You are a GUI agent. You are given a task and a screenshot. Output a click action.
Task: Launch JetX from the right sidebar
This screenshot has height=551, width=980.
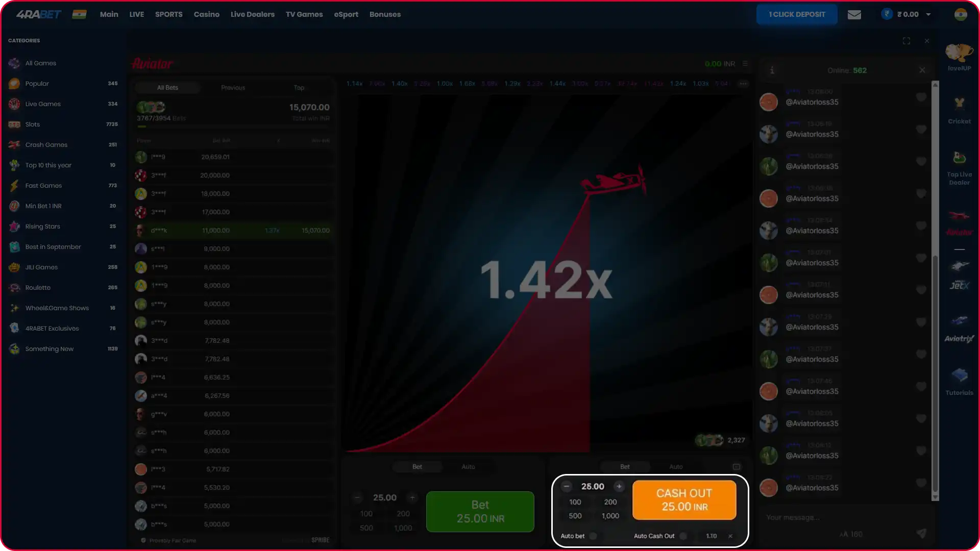[959, 275]
